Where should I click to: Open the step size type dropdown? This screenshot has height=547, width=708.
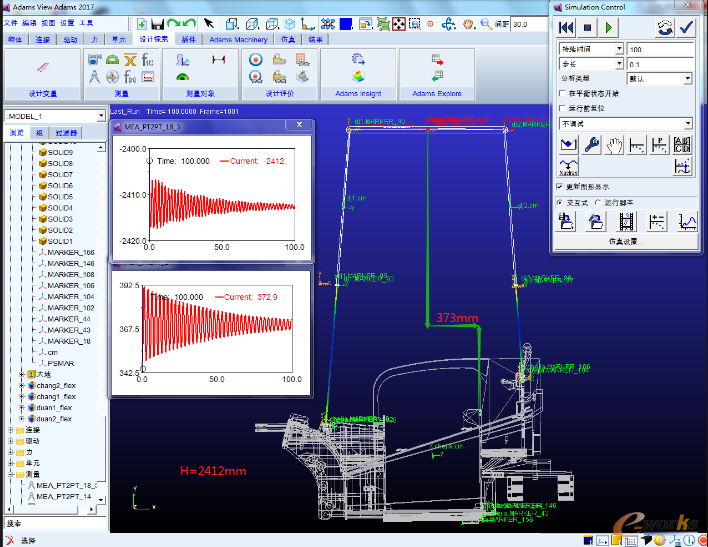619,64
